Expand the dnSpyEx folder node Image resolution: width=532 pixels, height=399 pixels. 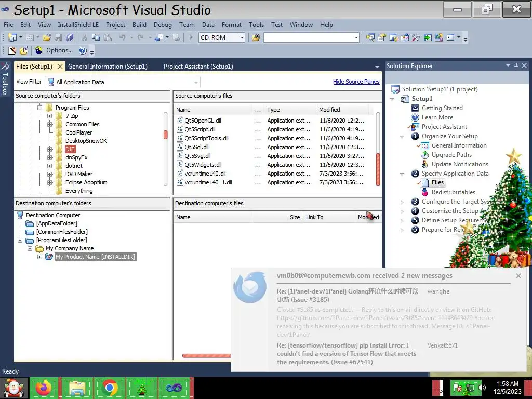[50, 157]
